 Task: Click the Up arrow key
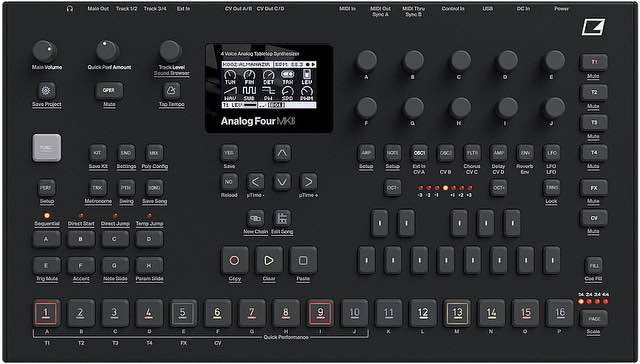tap(282, 153)
